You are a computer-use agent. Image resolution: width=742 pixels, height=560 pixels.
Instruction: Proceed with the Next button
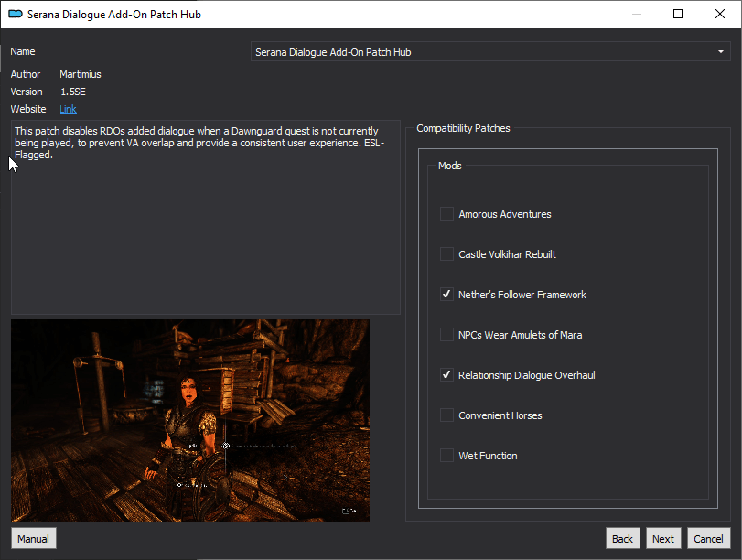(x=663, y=538)
